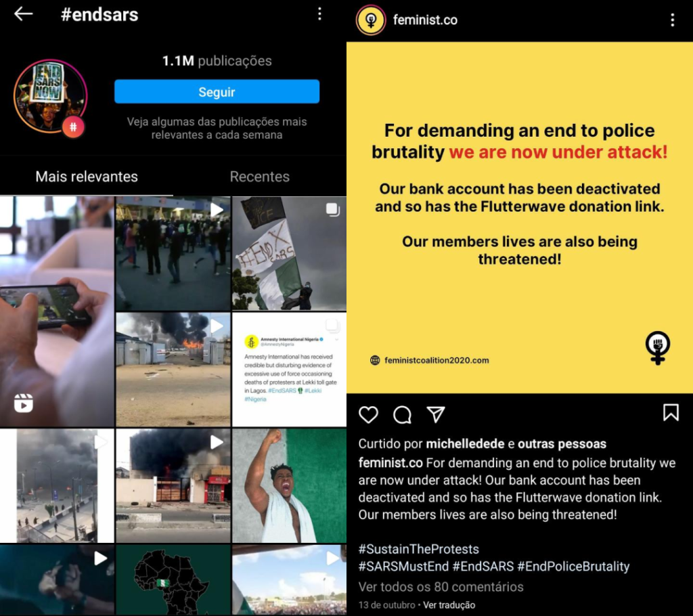Image resolution: width=693 pixels, height=616 pixels.
Task: Open the michelledede profile from the likes line
Action: point(465,443)
